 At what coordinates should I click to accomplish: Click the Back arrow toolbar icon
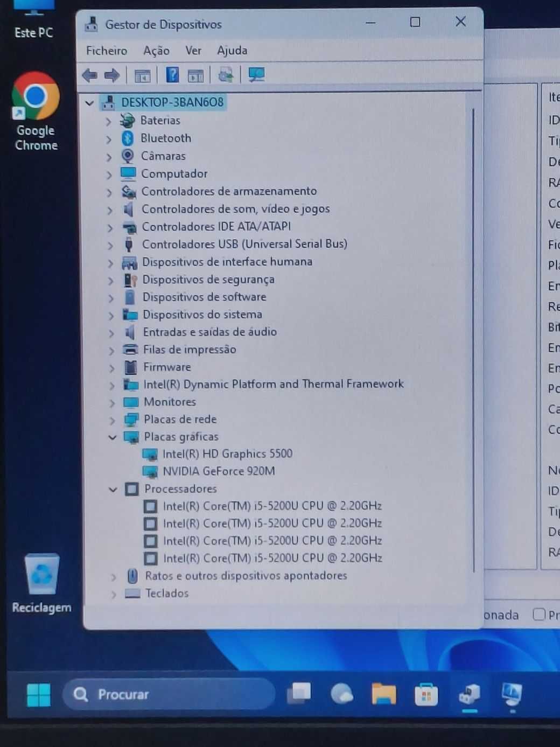click(x=89, y=75)
